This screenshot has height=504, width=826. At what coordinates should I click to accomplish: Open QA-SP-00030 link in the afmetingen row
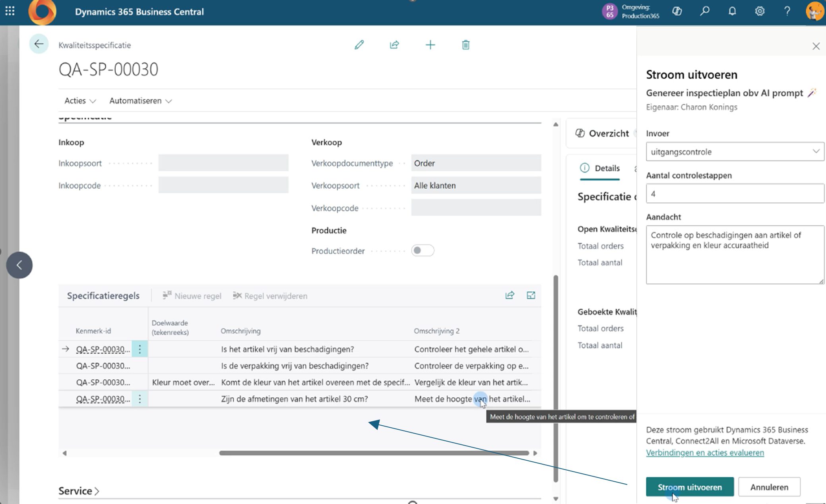point(103,399)
